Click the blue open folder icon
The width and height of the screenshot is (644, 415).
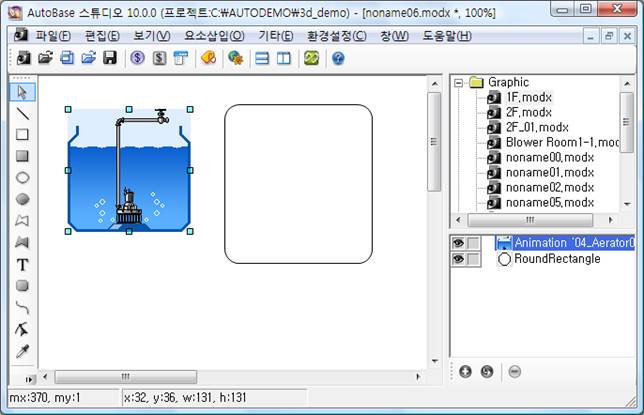coord(88,58)
